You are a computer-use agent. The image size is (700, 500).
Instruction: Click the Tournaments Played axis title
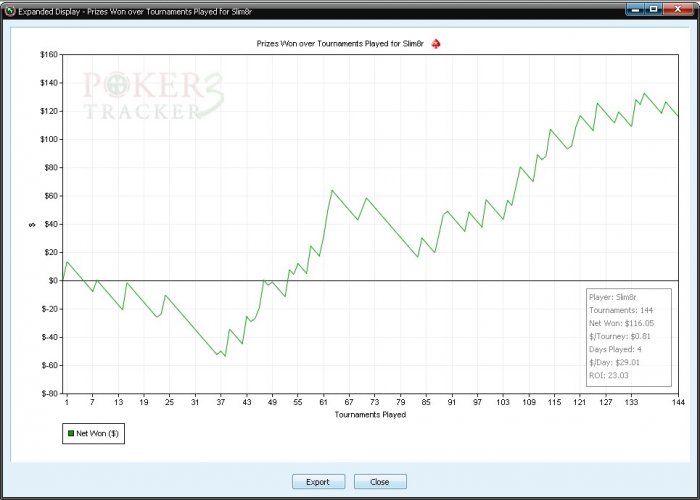pyautogui.click(x=371, y=415)
